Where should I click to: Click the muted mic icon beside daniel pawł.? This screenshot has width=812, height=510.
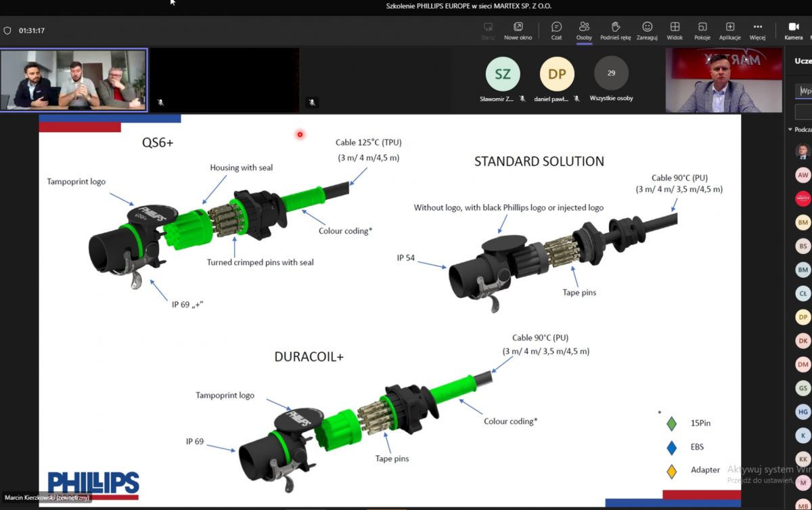577,98
